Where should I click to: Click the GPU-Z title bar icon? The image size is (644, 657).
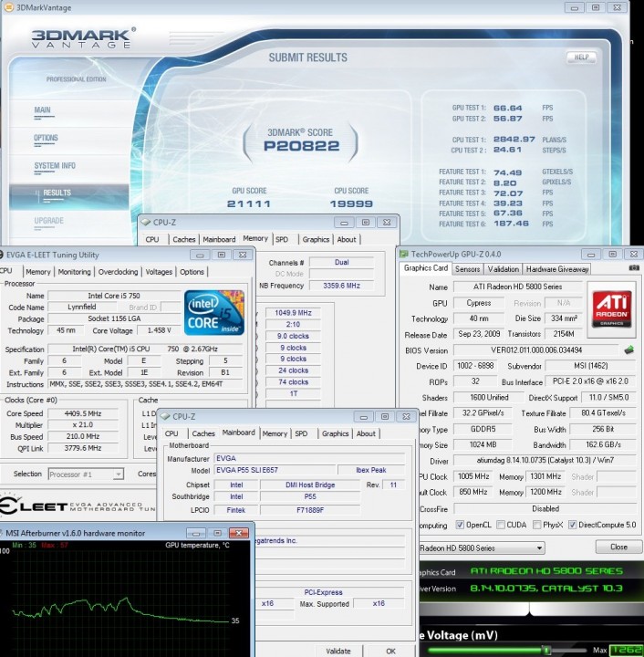coord(403,254)
